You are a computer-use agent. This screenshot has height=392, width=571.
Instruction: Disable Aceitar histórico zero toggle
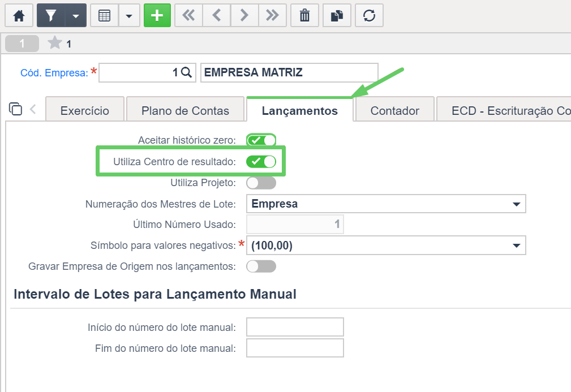261,140
